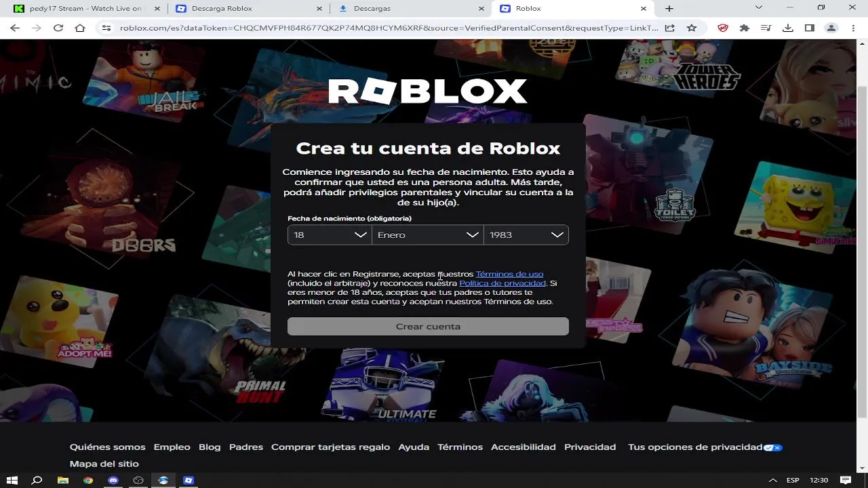
Task: Close the Descarga Roblox tab
Action: (319, 8)
